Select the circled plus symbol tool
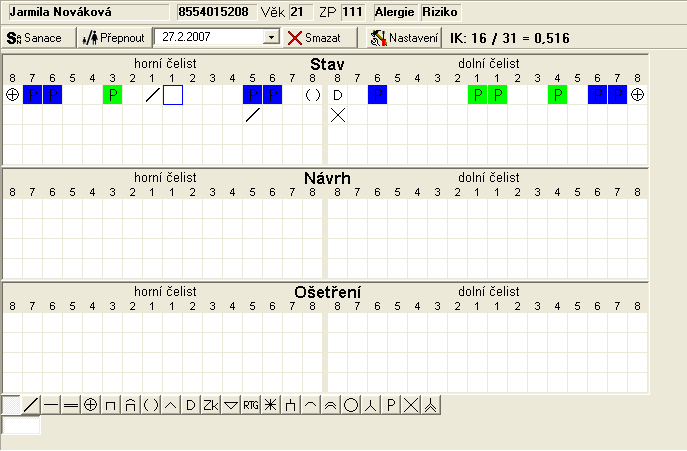687x451 pixels. click(91, 405)
